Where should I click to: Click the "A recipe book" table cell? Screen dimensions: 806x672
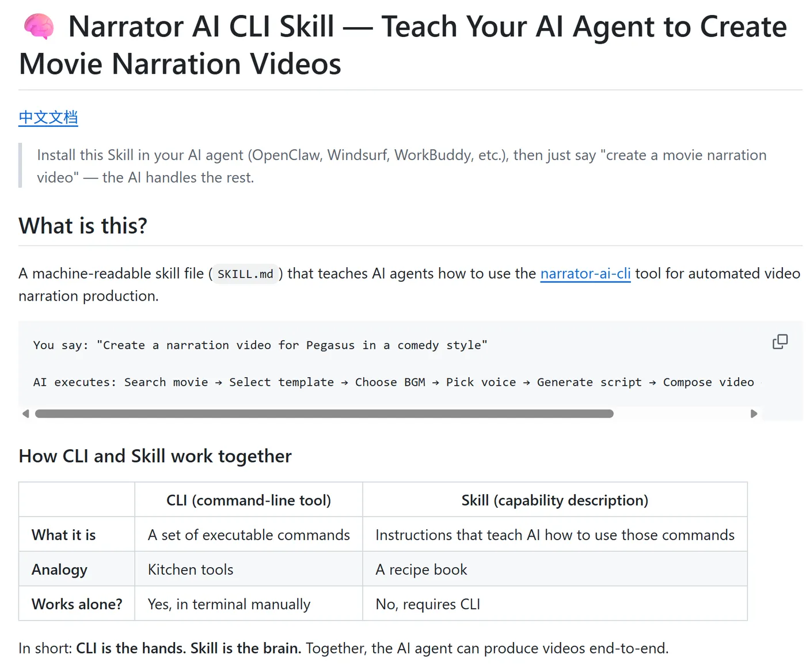421,570
